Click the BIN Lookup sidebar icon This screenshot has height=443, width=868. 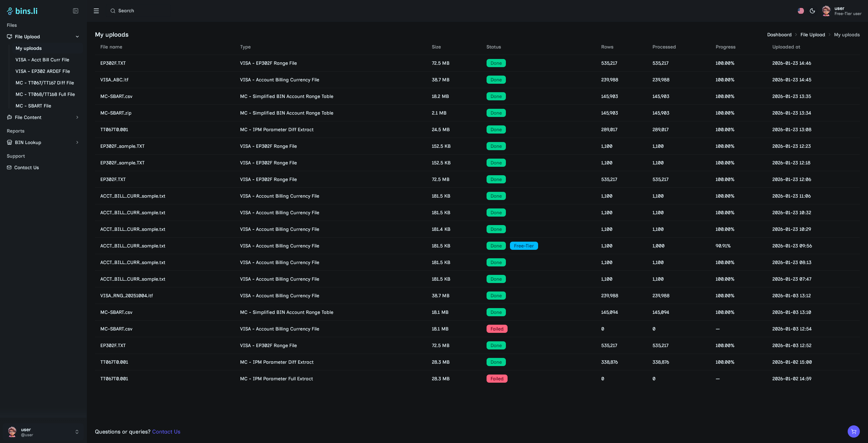(x=9, y=142)
